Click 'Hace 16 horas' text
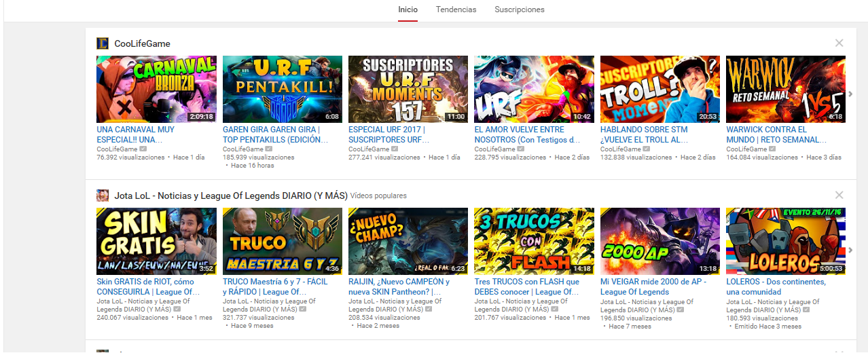The image size is (868, 353). coord(252,165)
